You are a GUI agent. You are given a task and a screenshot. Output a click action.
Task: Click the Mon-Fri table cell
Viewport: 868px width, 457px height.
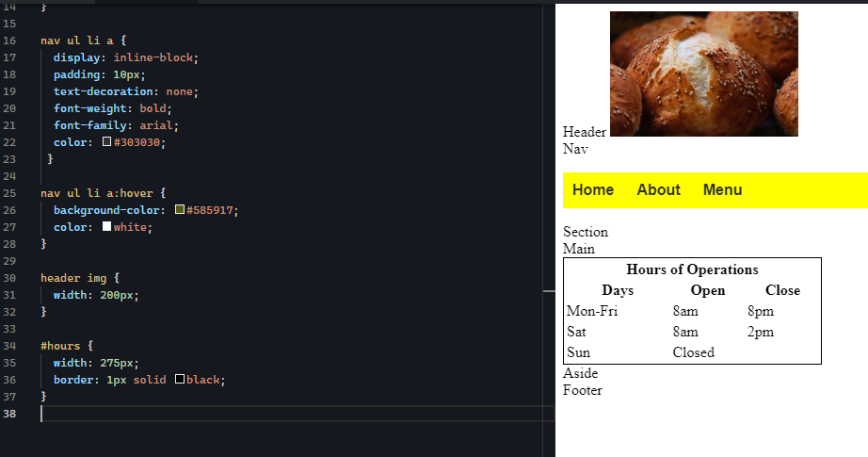[592, 311]
